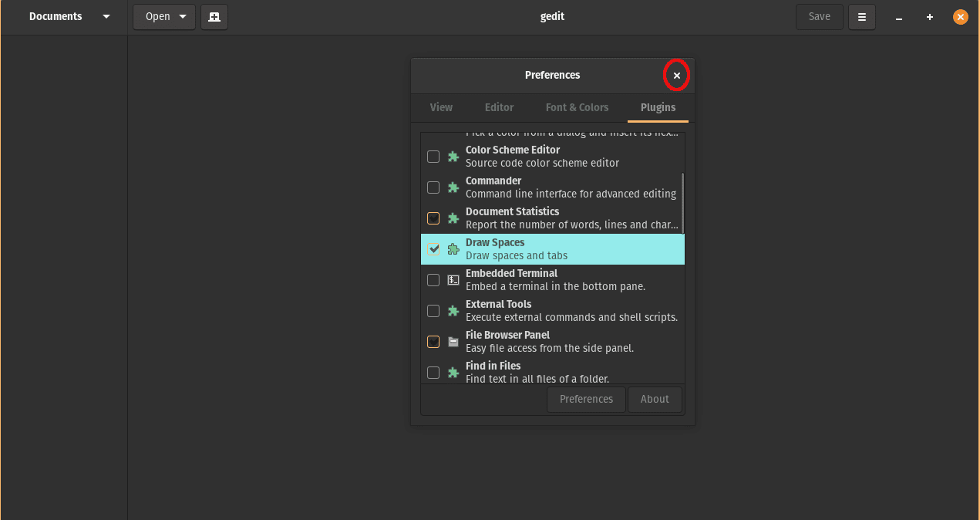Select 'Easy file access from the side panel.'
This screenshot has height=520, width=980.
click(x=550, y=348)
